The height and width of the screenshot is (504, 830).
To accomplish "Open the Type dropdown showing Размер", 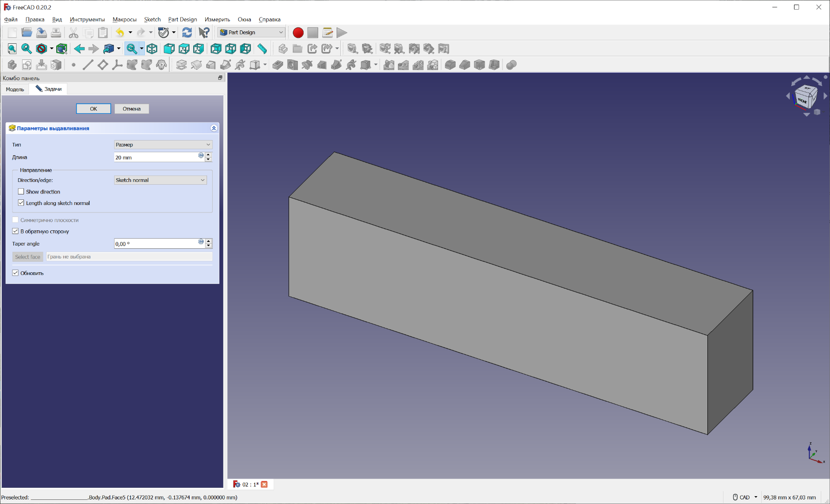I will click(x=163, y=145).
